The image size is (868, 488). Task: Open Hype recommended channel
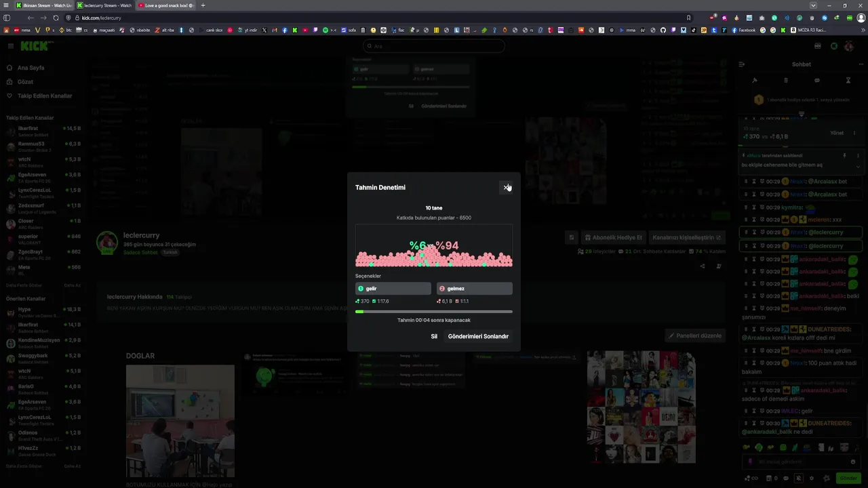click(43, 312)
